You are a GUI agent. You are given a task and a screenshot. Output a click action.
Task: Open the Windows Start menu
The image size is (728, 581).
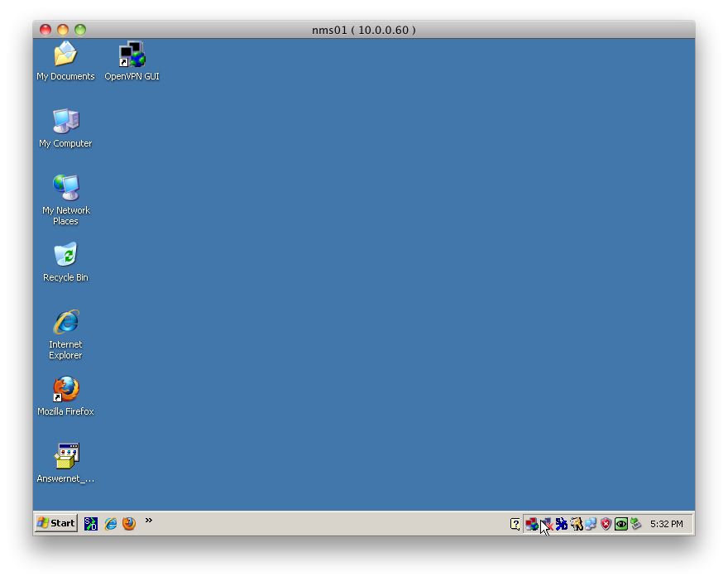[x=56, y=523]
